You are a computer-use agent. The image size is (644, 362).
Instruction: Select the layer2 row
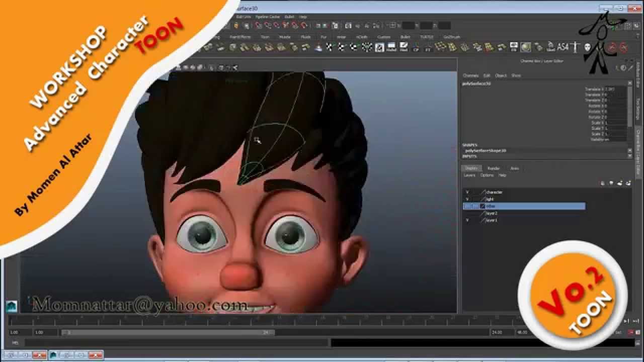[524, 213]
